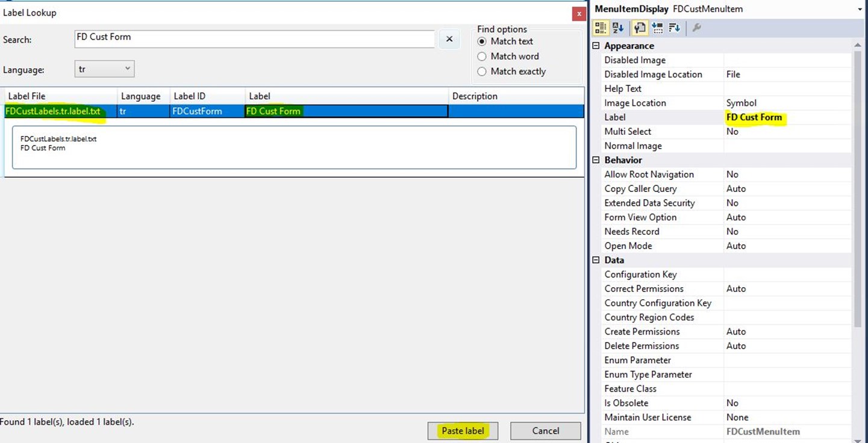Click into the Search text field

[254, 39]
